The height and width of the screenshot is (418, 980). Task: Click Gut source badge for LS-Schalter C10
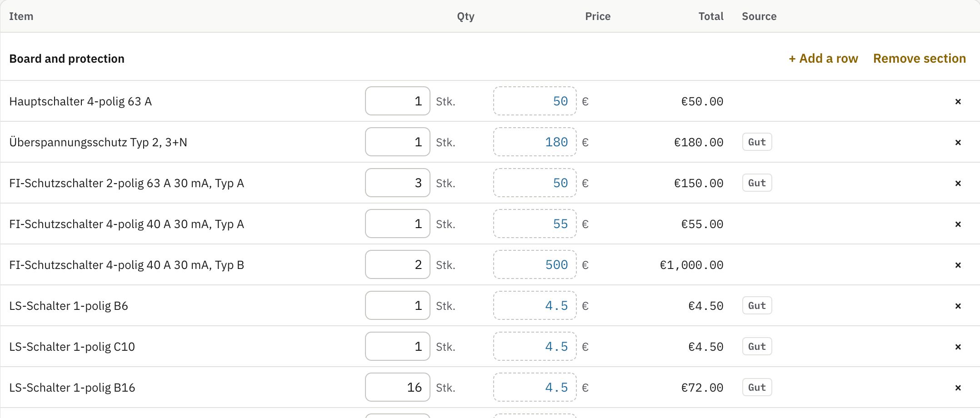pos(757,346)
